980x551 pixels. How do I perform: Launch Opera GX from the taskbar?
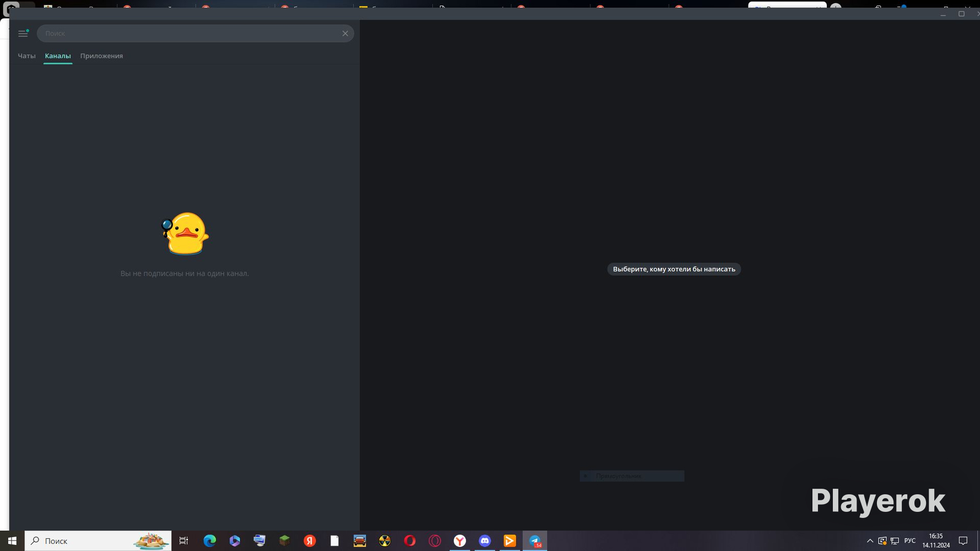point(435,541)
